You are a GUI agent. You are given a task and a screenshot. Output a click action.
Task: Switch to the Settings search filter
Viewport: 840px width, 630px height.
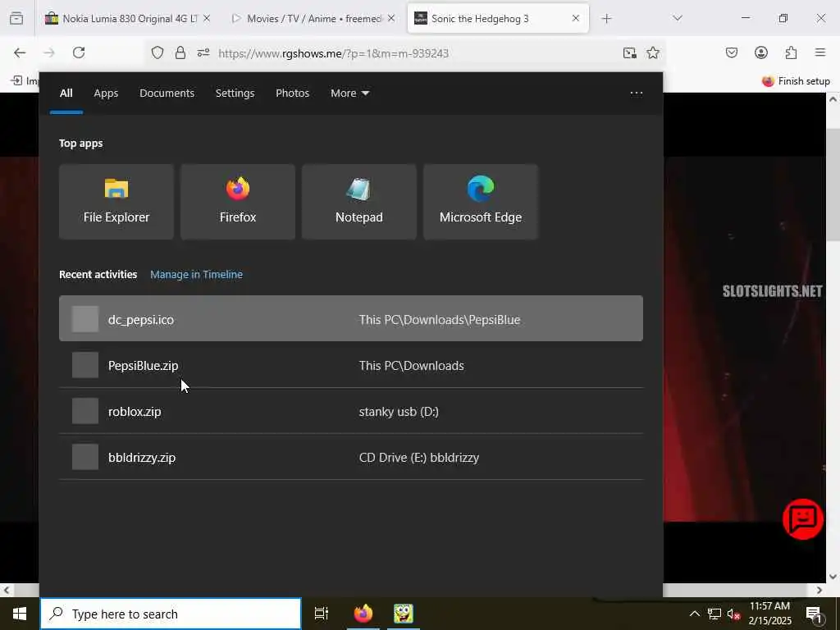235,94
